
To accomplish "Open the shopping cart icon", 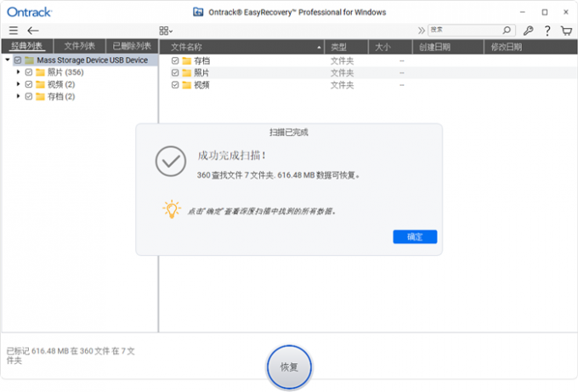I will [x=566, y=31].
